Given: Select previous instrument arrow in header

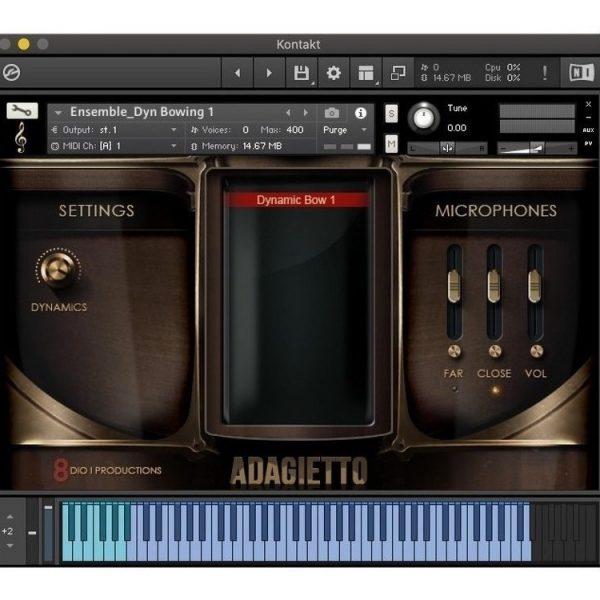Looking at the screenshot, I should pyautogui.click(x=288, y=112).
